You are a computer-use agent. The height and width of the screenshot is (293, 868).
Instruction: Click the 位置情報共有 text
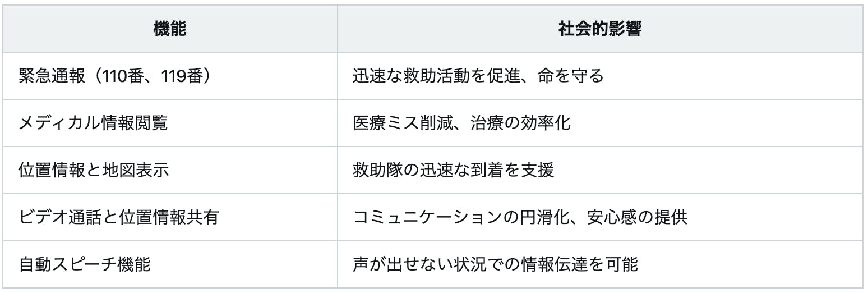click(168, 217)
